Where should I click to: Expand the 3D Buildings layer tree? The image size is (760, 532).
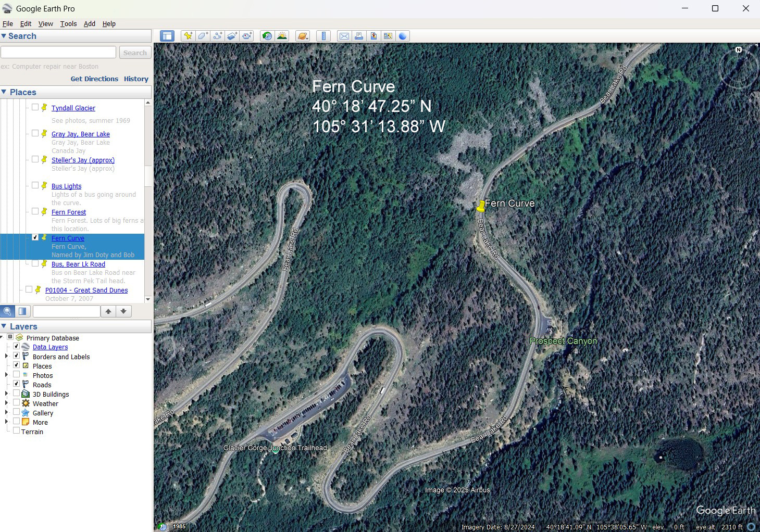click(x=6, y=394)
